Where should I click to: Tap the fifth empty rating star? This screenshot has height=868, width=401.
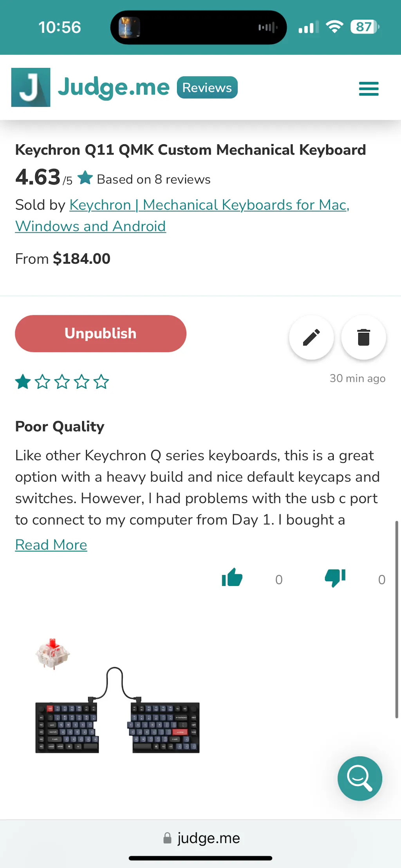(101, 382)
